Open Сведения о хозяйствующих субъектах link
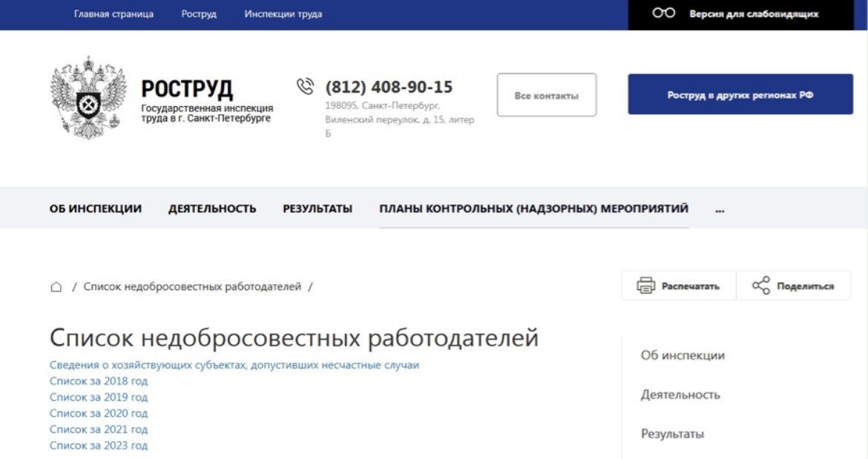868x459 pixels. [x=234, y=365]
